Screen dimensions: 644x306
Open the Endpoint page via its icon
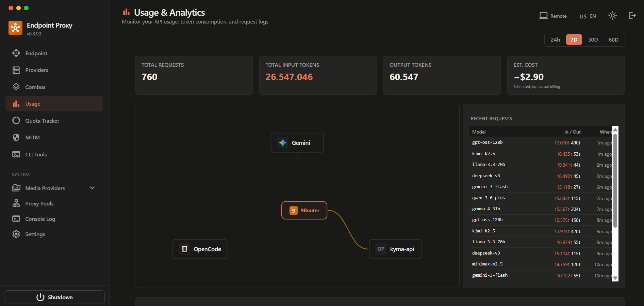pos(16,53)
